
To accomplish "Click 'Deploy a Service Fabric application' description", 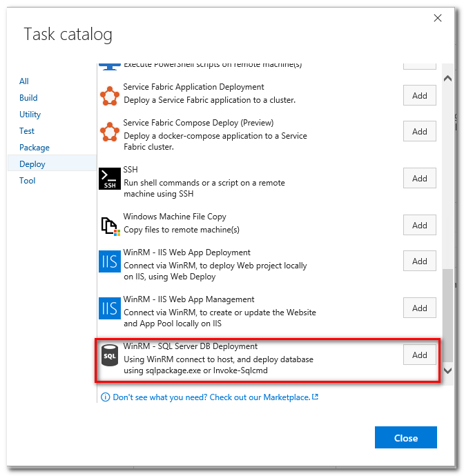I will (210, 100).
